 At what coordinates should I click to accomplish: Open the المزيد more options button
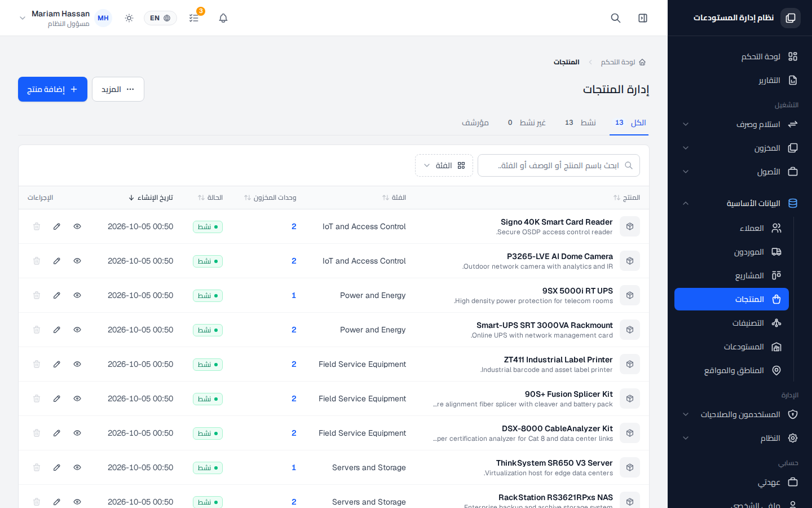point(118,89)
